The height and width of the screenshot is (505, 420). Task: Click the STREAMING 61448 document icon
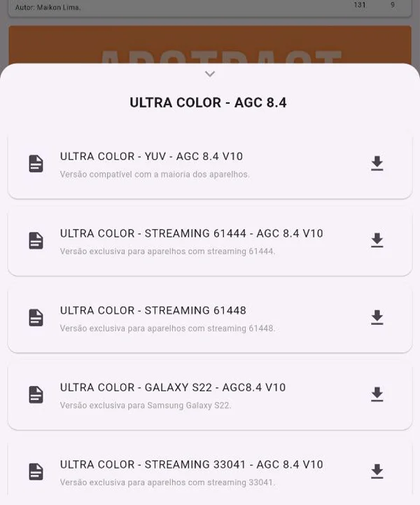click(x=36, y=318)
